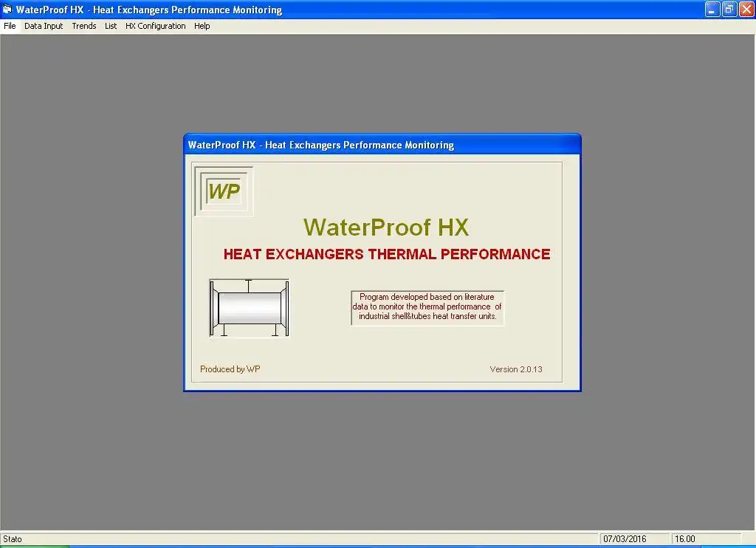Viewport: 756px width, 548px height.
Task: Close the WaterProof HX application
Action: (746, 9)
